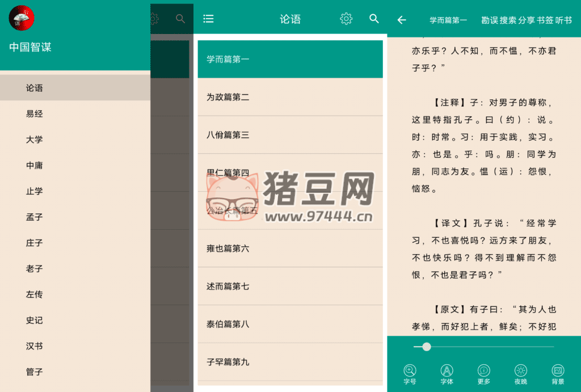This screenshot has width=581, height=392.
Task: Click 听书 listen button
Action: 564,20
